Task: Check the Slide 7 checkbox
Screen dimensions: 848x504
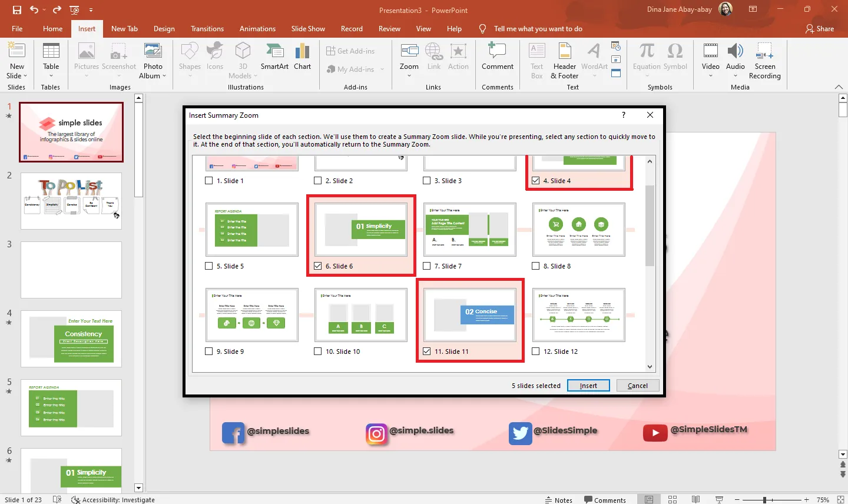Action: pos(427,266)
